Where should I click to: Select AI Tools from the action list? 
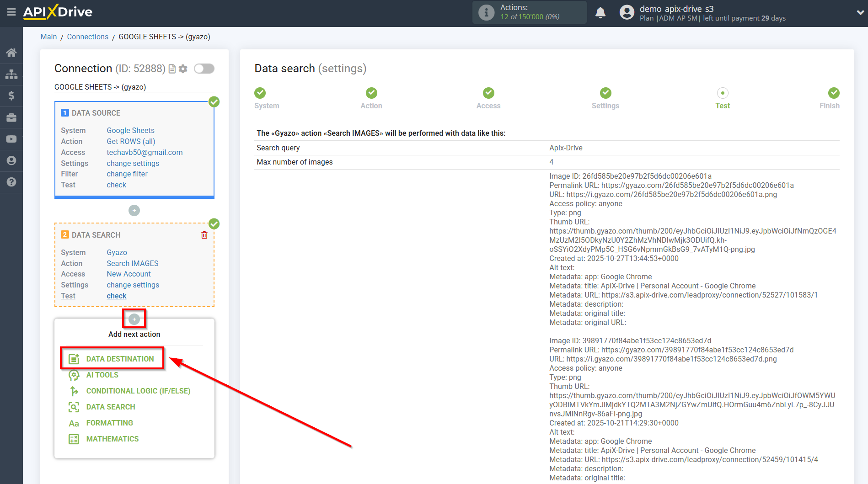coord(102,375)
